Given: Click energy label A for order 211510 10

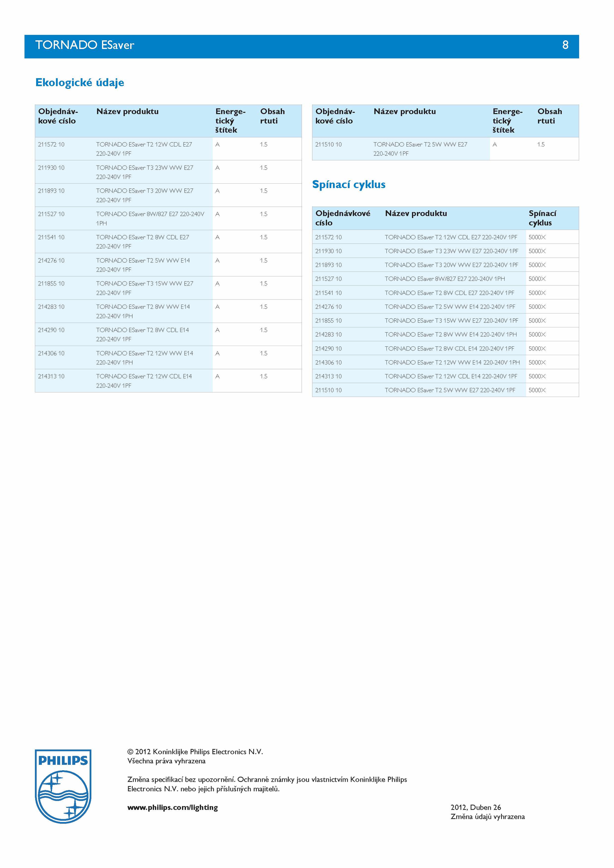Looking at the screenshot, I should pyautogui.click(x=495, y=145).
